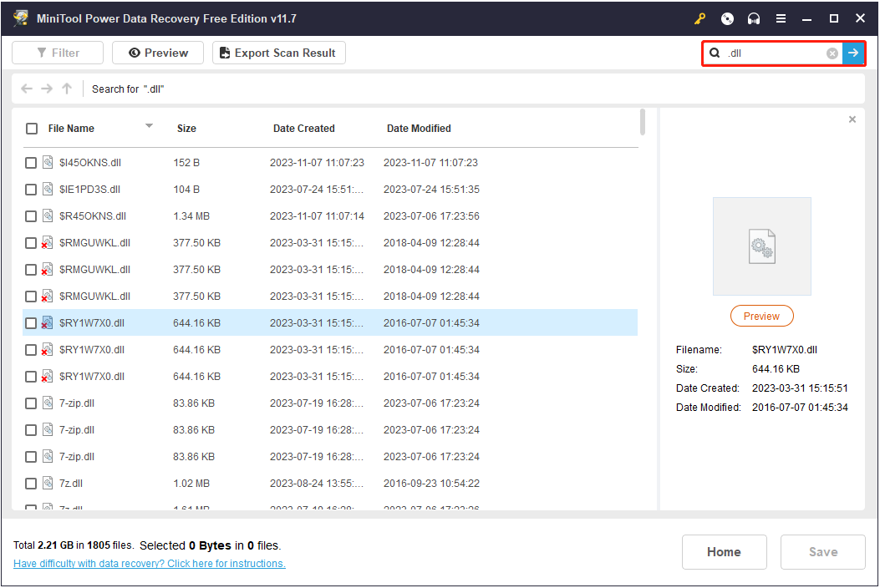Click the MiniTool logo in title bar
This screenshot has width=880, height=588.
pos(20,18)
